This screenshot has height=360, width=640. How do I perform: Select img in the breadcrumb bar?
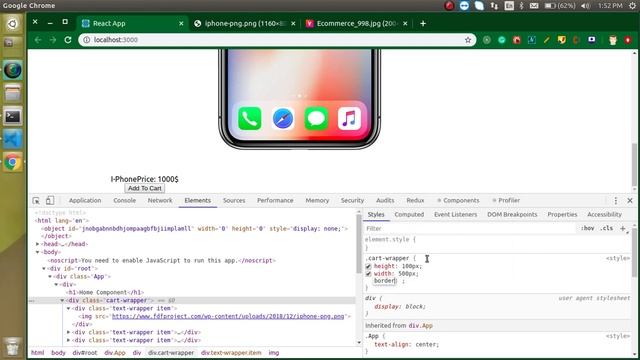[274, 353]
